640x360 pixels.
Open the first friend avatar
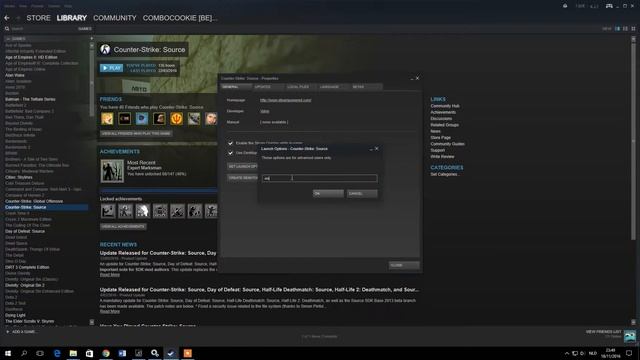(x=107, y=118)
